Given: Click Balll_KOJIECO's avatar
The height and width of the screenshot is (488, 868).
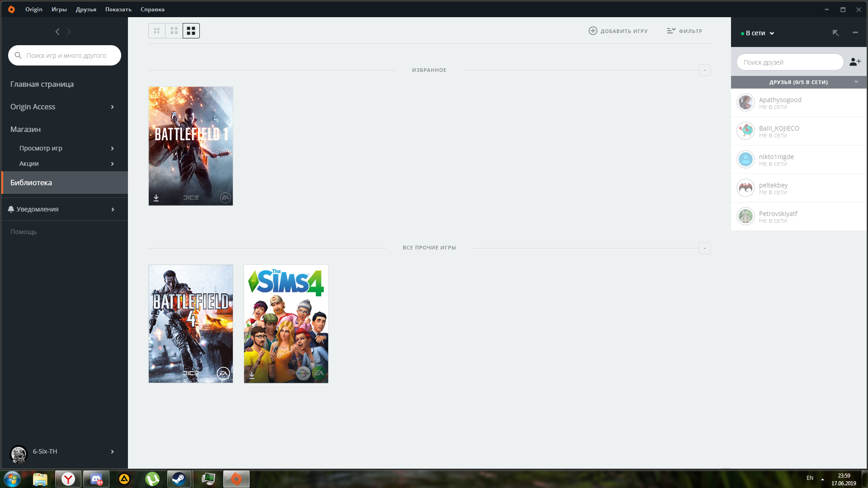Looking at the screenshot, I should tap(745, 131).
